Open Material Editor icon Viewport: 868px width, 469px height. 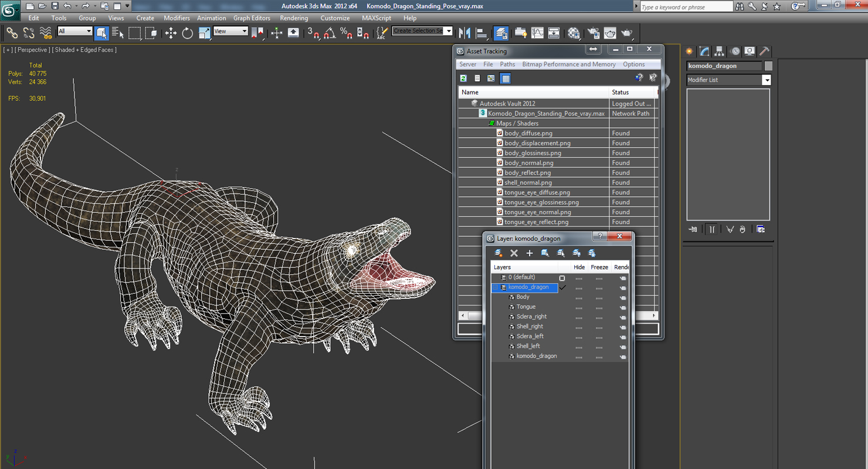[x=574, y=33]
